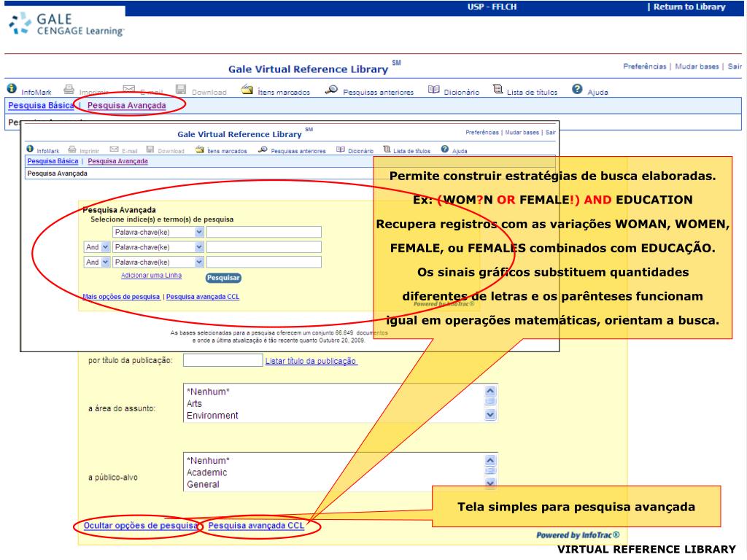Open Lista de títulos icon in inset window
This screenshot has width=747, height=560.
pos(387,149)
